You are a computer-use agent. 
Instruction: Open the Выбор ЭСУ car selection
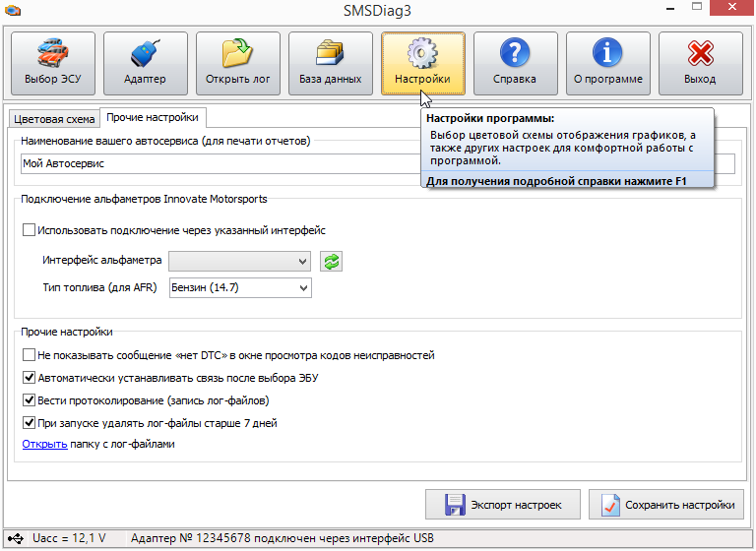pyautogui.click(x=53, y=63)
